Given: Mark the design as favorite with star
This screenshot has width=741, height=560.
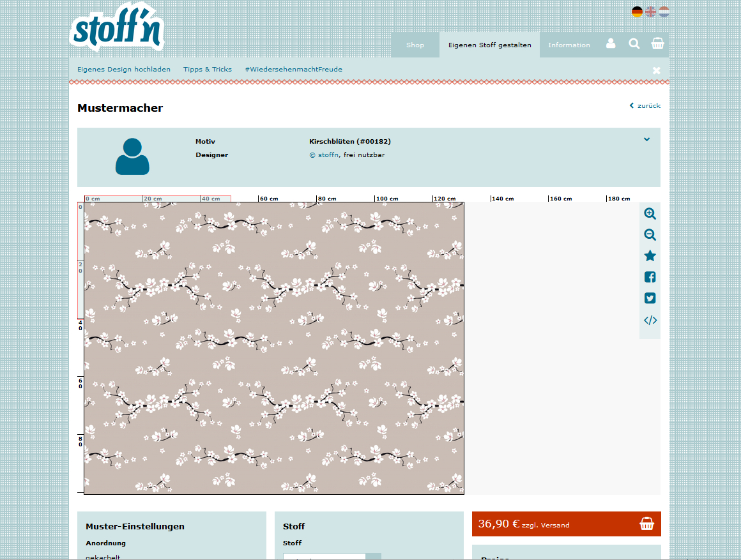Looking at the screenshot, I should [650, 256].
